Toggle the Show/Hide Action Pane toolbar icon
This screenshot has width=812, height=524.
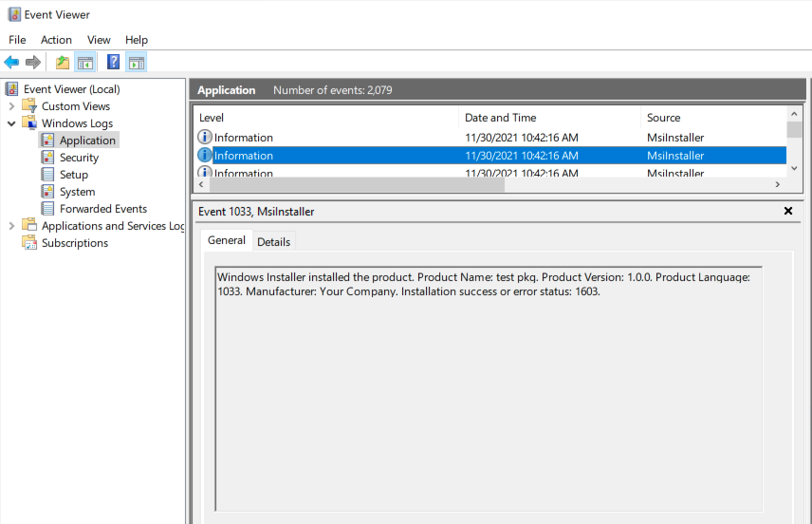click(137, 63)
